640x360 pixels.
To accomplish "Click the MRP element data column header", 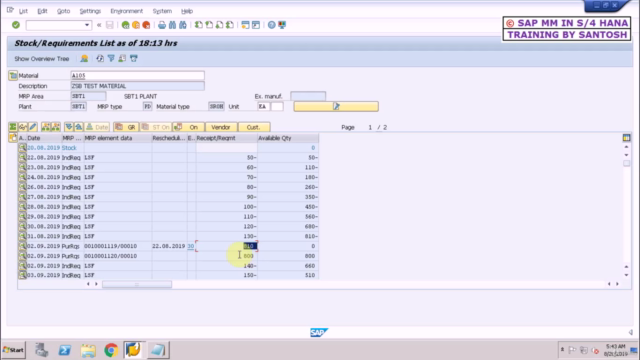I will click(118, 138).
